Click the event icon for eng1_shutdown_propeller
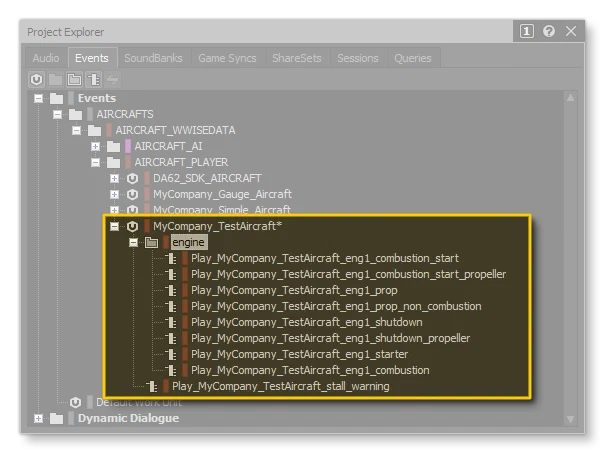This screenshot has width=605, height=454. [x=171, y=339]
